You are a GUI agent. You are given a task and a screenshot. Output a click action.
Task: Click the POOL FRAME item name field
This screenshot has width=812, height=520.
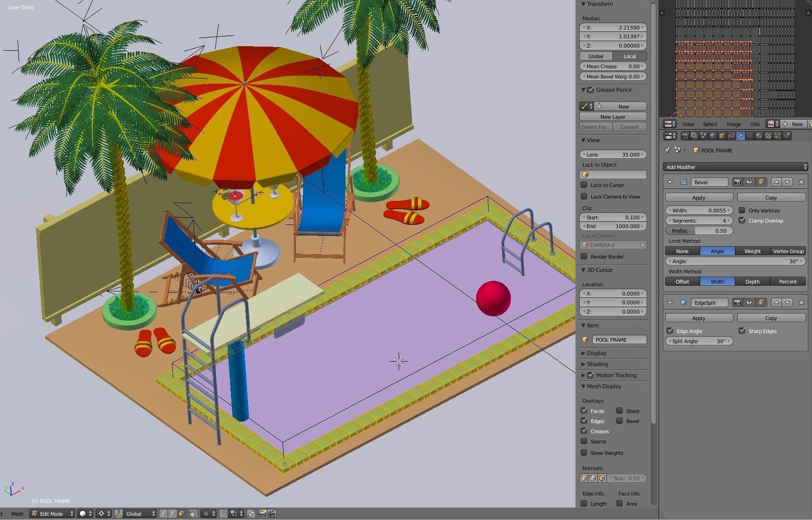pos(619,339)
